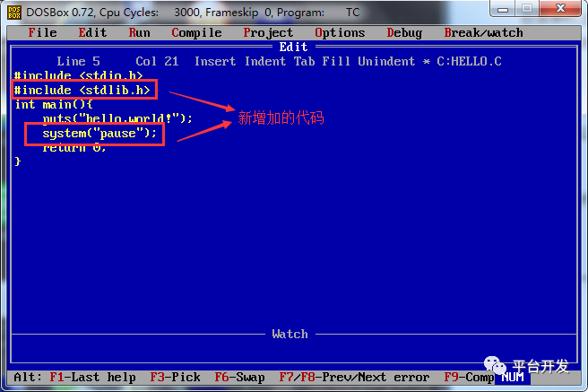Click the F3-Pick shortcut in status bar
The height and width of the screenshot is (392, 588).
point(175,377)
